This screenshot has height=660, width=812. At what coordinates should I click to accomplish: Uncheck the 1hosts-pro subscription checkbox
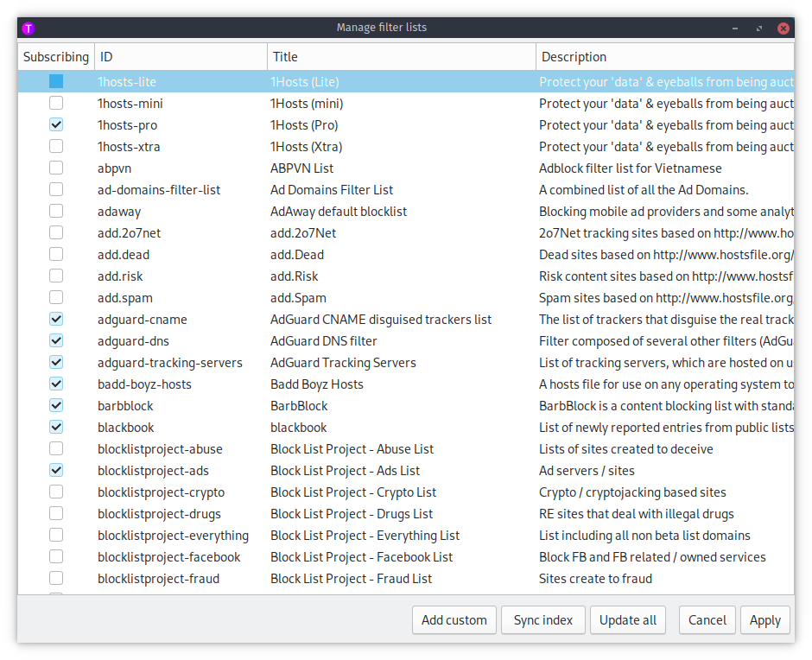point(56,125)
